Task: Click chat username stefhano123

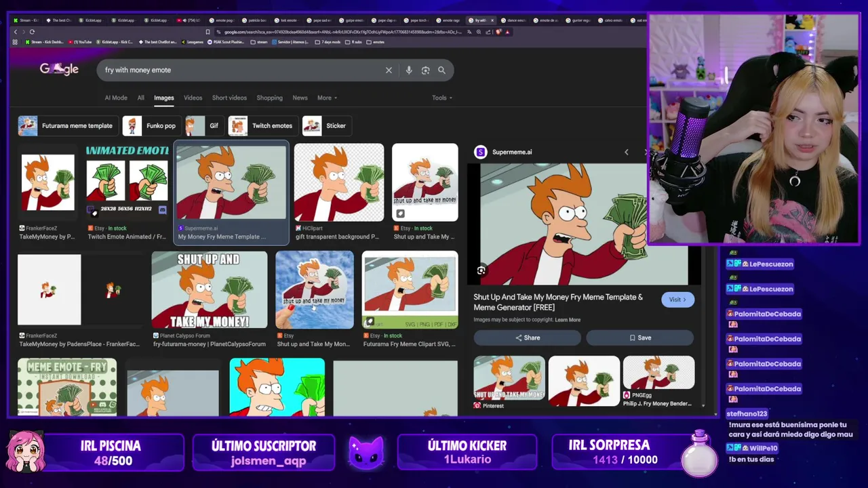Action: (747, 413)
